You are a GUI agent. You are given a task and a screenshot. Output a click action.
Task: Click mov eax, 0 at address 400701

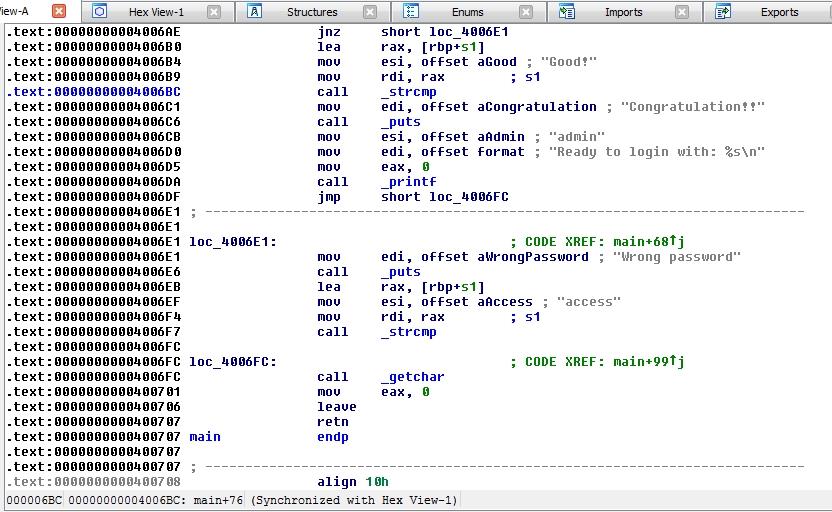coord(373,392)
